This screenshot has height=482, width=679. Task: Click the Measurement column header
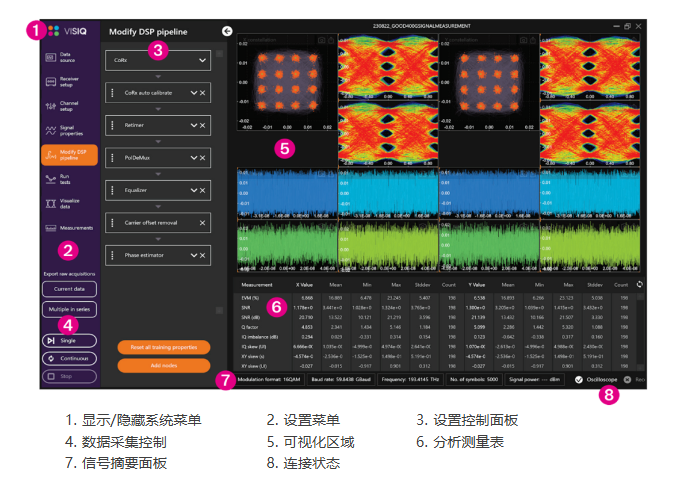point(257,285)
